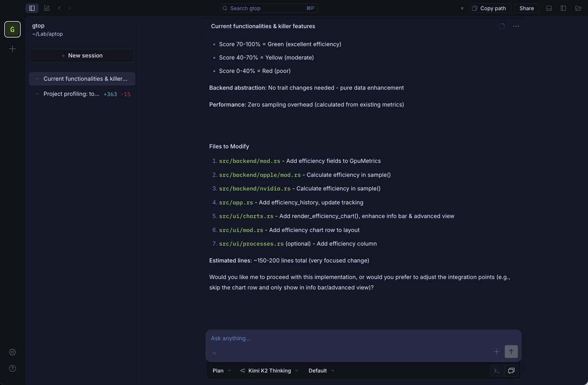Viewport: 588px width, 385px height.
Task: Open the Default variant dropdown
Action: pos(321,371)
